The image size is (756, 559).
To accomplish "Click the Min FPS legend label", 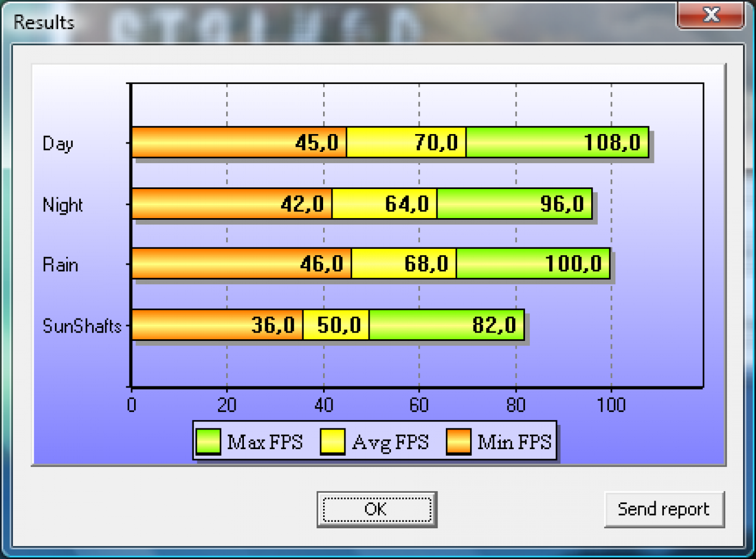I will click(514, 441).
